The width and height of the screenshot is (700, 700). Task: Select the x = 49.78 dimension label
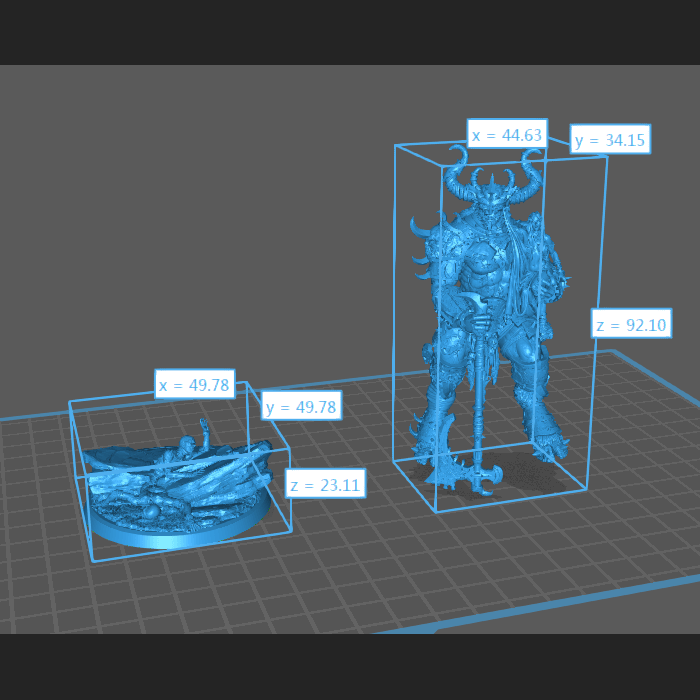(x=194, y=385)
